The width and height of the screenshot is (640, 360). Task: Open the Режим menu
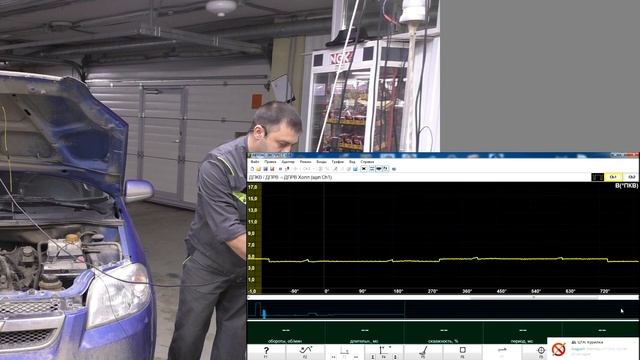305,162
